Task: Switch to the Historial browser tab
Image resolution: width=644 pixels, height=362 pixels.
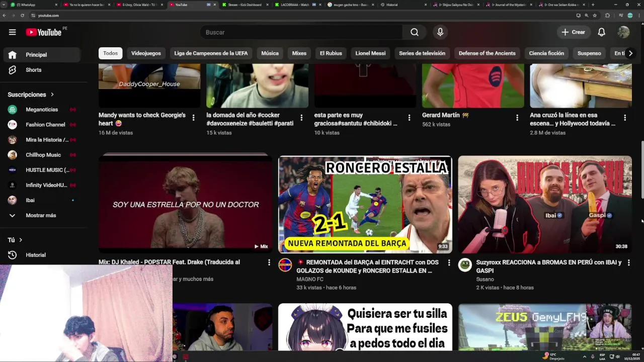Action: tap(403, 5)
